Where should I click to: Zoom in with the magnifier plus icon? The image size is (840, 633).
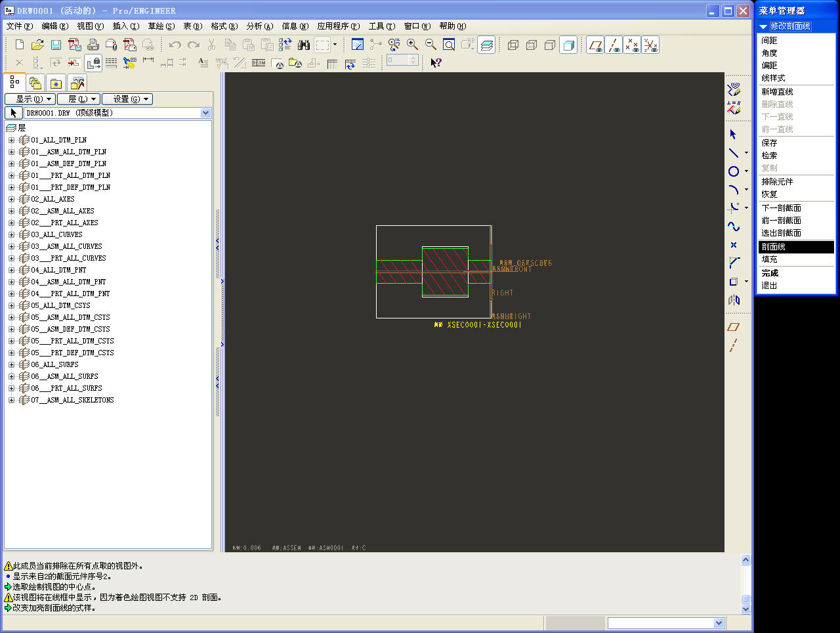tap(412, 45)
